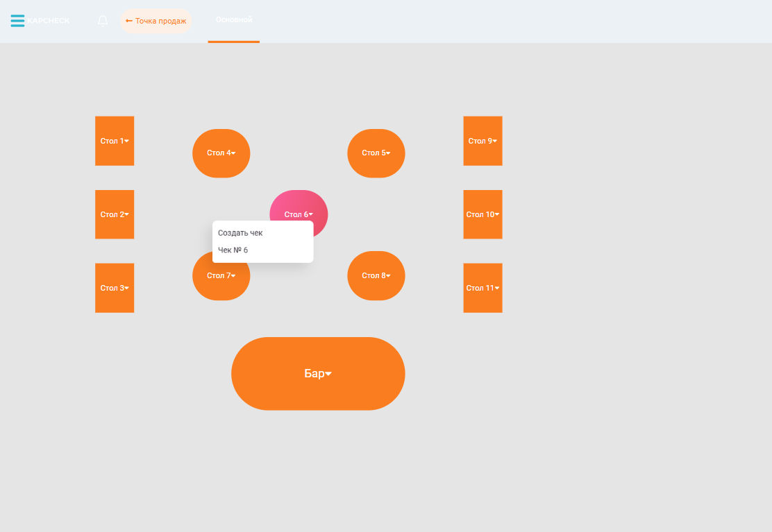Open Чек № 6 from the popup

coord(233,250)
